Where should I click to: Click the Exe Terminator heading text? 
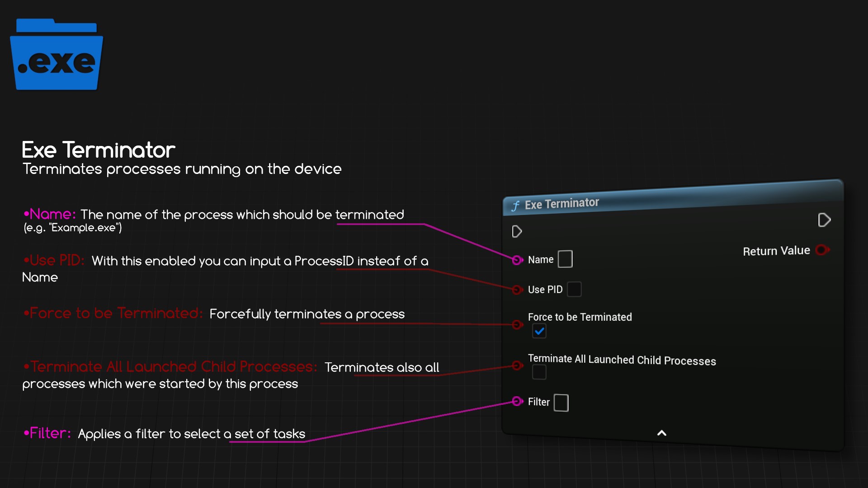coord(99,150)
